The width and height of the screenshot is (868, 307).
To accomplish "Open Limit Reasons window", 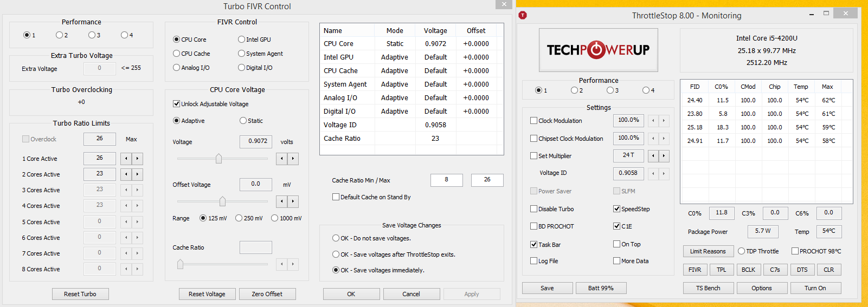I will pyautogui.click(x=708, y=251).
